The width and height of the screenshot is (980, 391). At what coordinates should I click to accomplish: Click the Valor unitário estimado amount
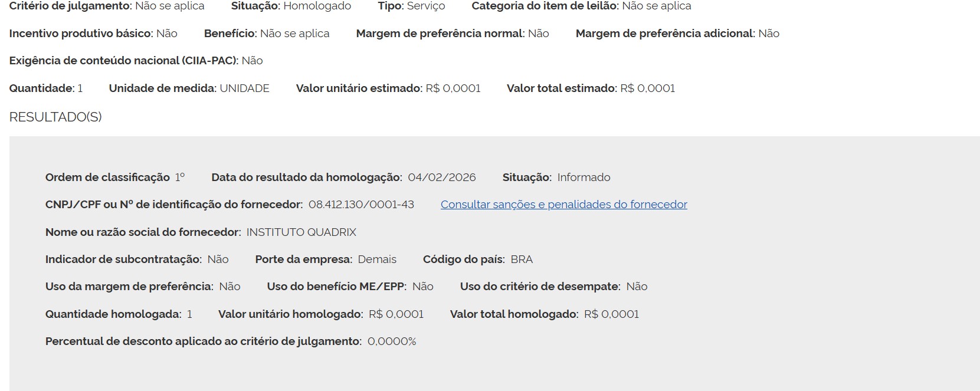pos(453,88)
